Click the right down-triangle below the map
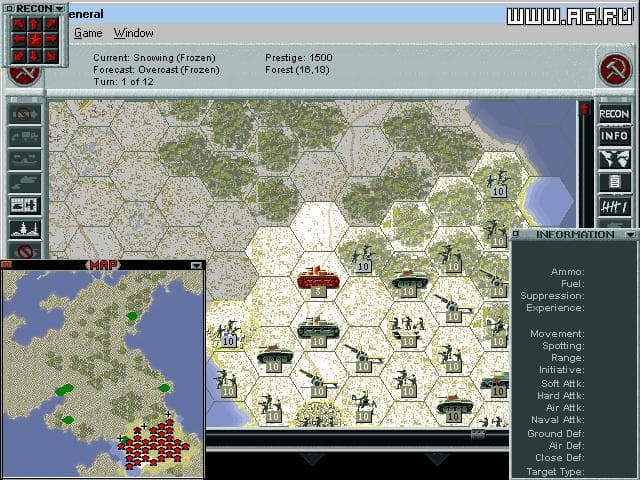Screen dimensions: 640x480 coord(437,459)
